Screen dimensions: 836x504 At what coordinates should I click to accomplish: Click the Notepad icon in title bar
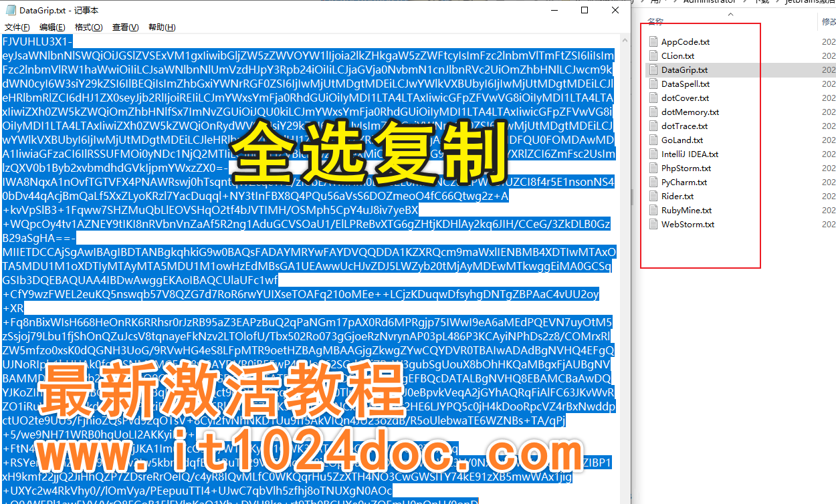10,11
